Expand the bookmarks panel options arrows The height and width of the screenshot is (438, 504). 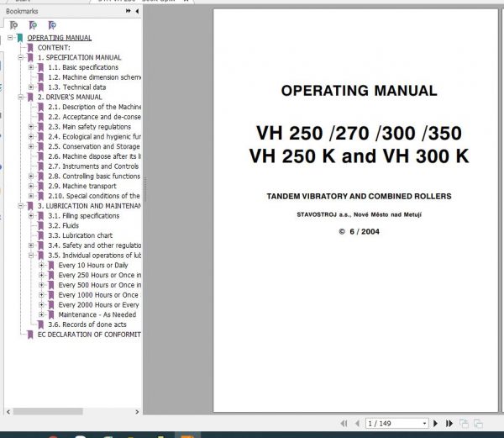point(128,11)
